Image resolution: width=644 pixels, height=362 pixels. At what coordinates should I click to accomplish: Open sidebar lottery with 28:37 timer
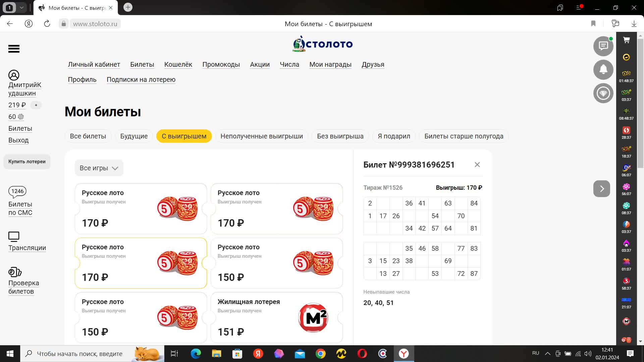coord(626,133)
